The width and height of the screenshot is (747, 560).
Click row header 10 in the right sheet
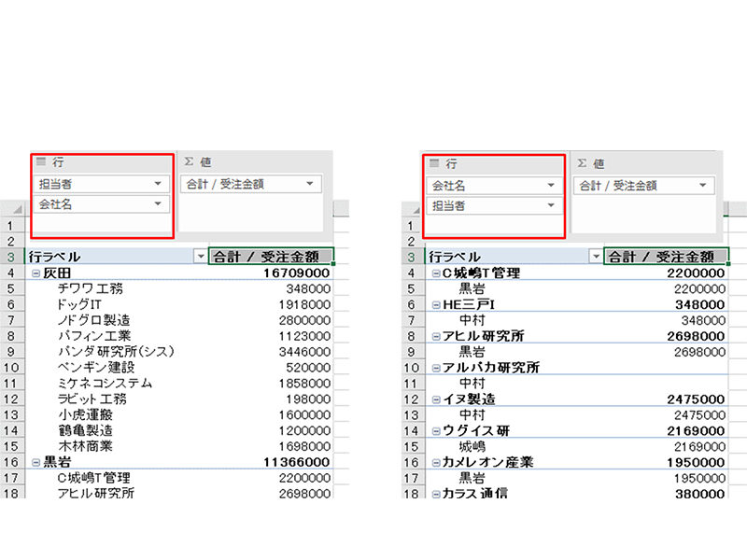click(x=412, y=368)
